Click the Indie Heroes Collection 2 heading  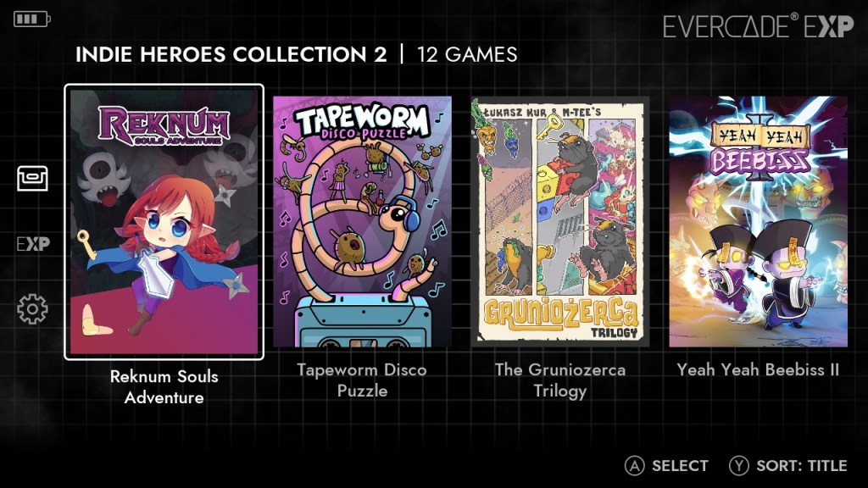click(231, 54)
